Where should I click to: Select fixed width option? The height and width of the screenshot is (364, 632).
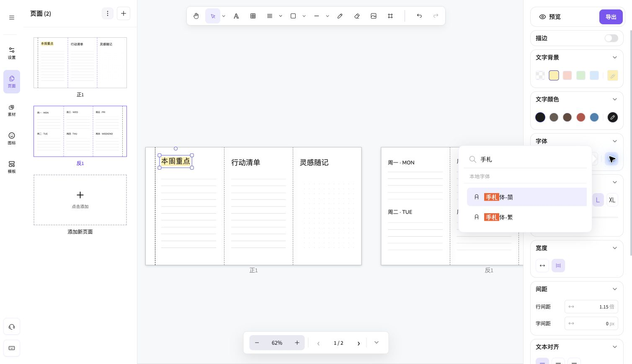[558, 266]
